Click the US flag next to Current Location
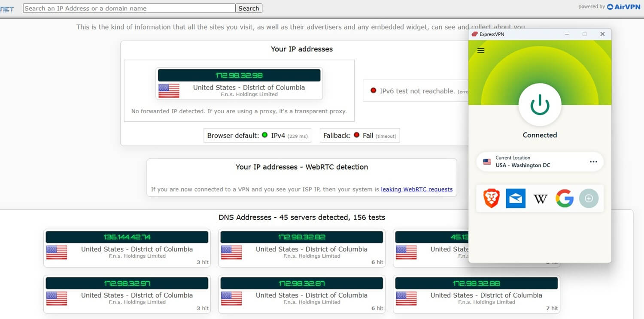 (487, 162)
